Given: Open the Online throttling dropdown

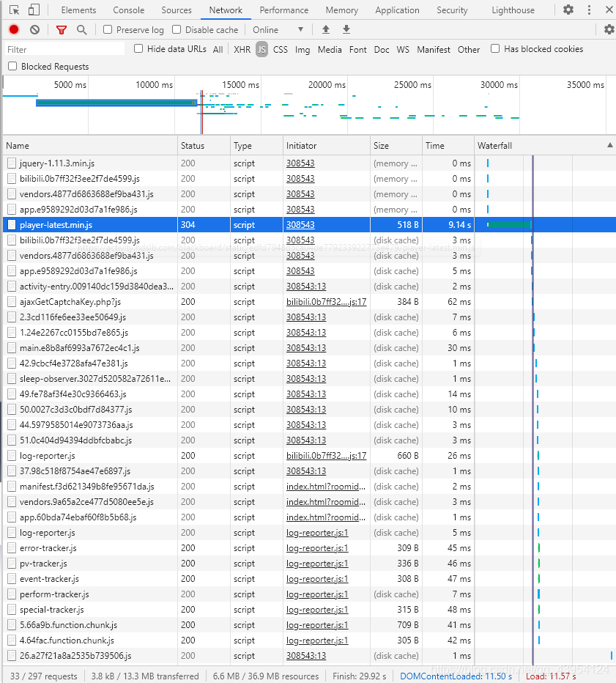Looking at the screenshot, I should click(278, 29).
